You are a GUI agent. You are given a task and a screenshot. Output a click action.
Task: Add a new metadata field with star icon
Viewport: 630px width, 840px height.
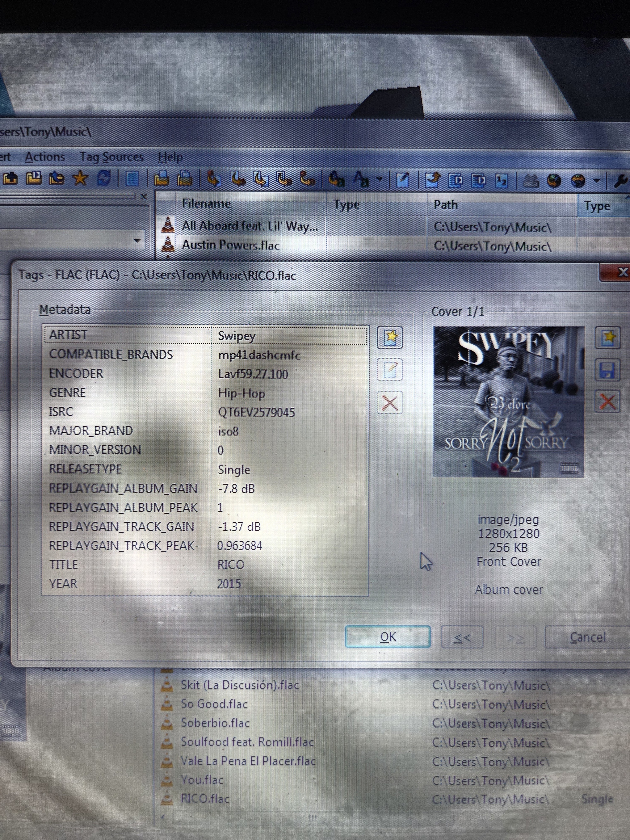click(x=390, y=337)
